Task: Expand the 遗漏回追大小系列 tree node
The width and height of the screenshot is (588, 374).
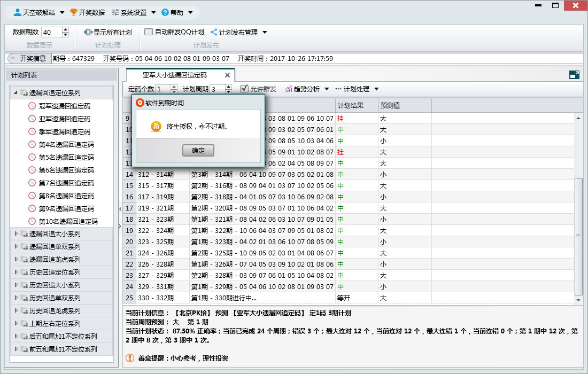Action: pos(16,234)
